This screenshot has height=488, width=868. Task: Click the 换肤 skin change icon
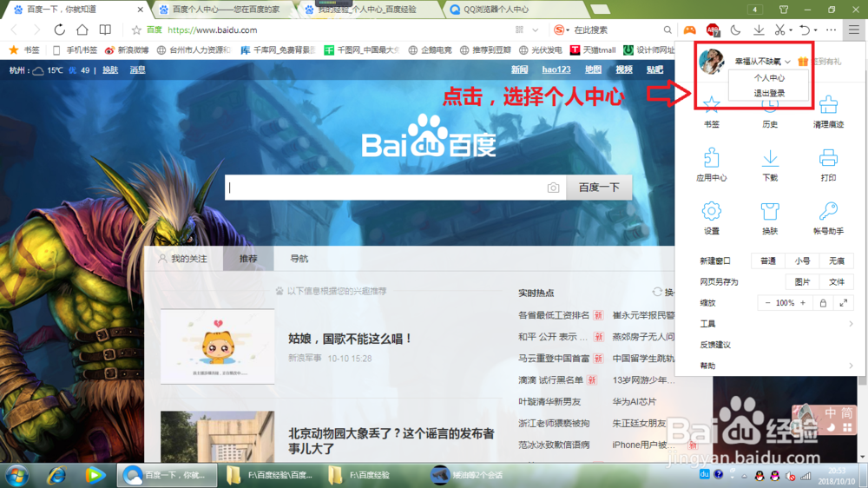tap(770, 218)
